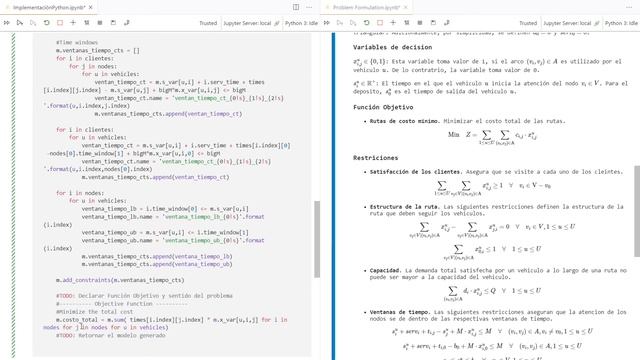Run cells above in Problem Formulation toolbar
This screenshot has width=640, height=360.
(340, 23)
